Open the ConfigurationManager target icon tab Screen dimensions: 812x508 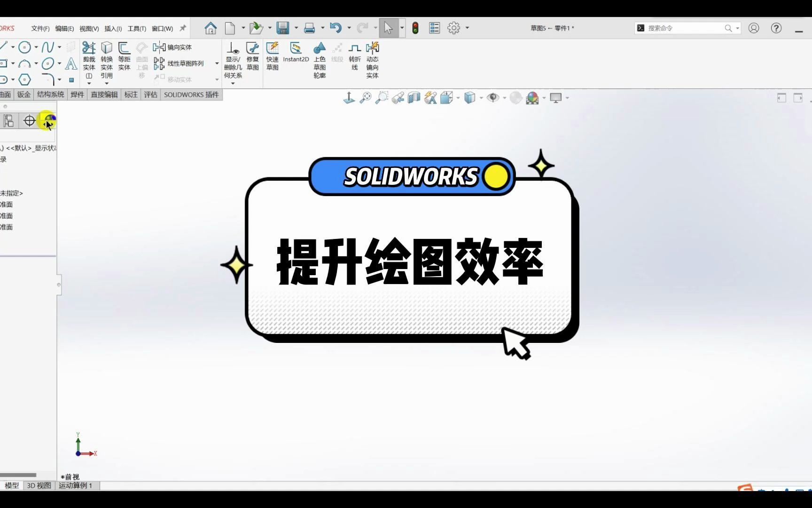(x=30, y=121)
